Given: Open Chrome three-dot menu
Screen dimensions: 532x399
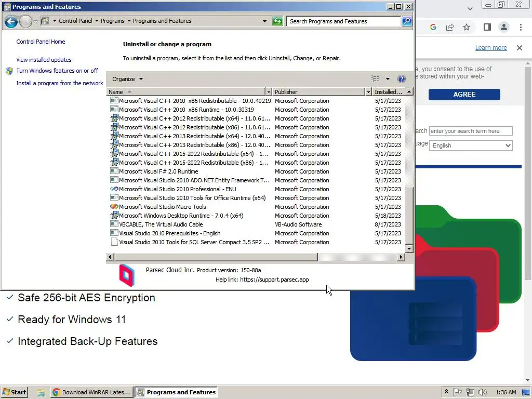Looking at the screenshot, I should (521, 27).
